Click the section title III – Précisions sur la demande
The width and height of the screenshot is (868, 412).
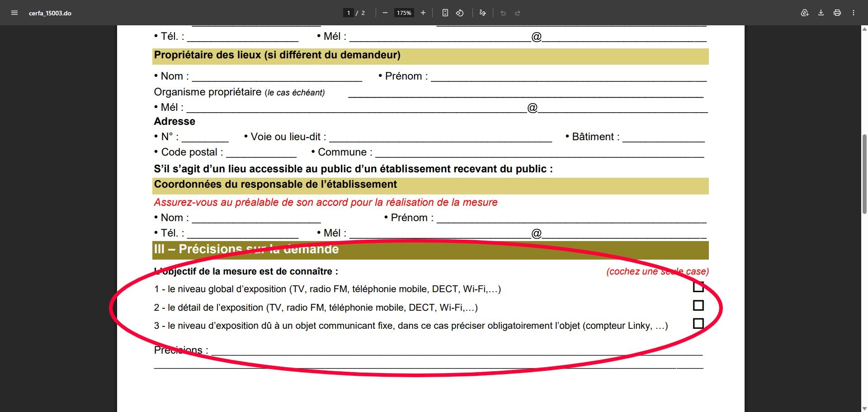[246, 249]
